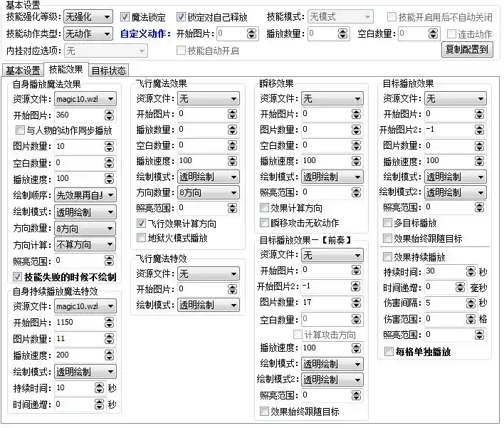Click spinner for 持续时间 value 30
This screenshot has height=428, width=504.
pos(471,271)
